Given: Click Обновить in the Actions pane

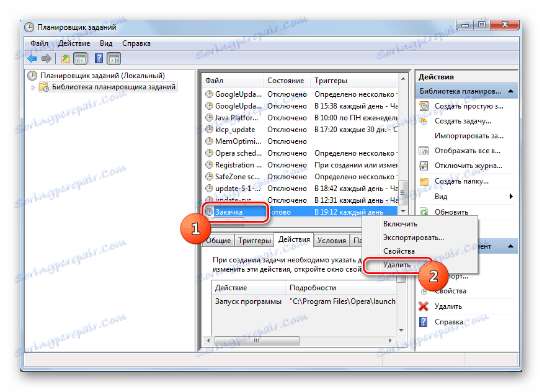Looking at the screenshot, I should 451,212.
